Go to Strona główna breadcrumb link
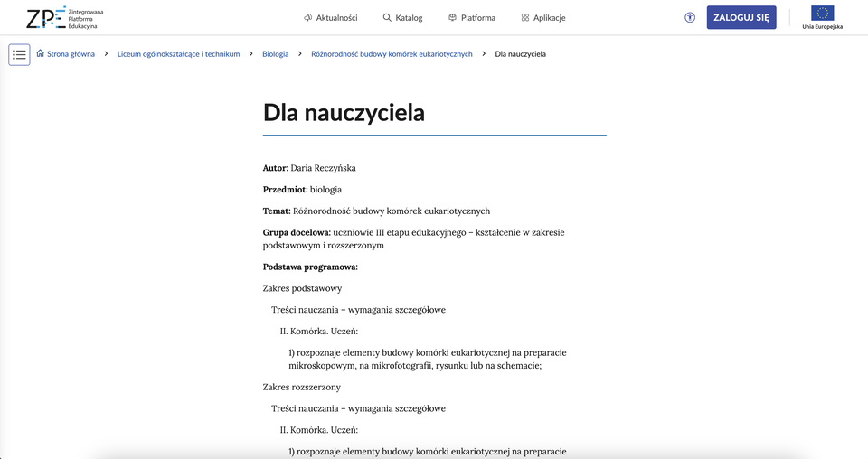Image resolution: width=868 pixels, height=459 pixels. pos(71,54)
